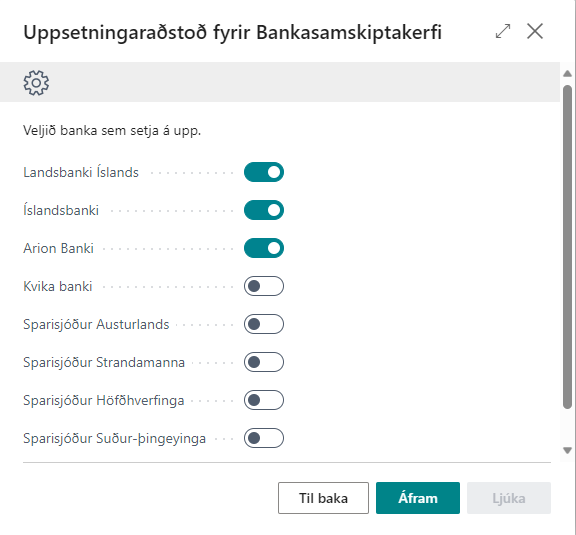This screenshot has width=576, height=535.
Task: Disable the Landsbanki Íslands toggle
Action: click(x=264, y=172)
